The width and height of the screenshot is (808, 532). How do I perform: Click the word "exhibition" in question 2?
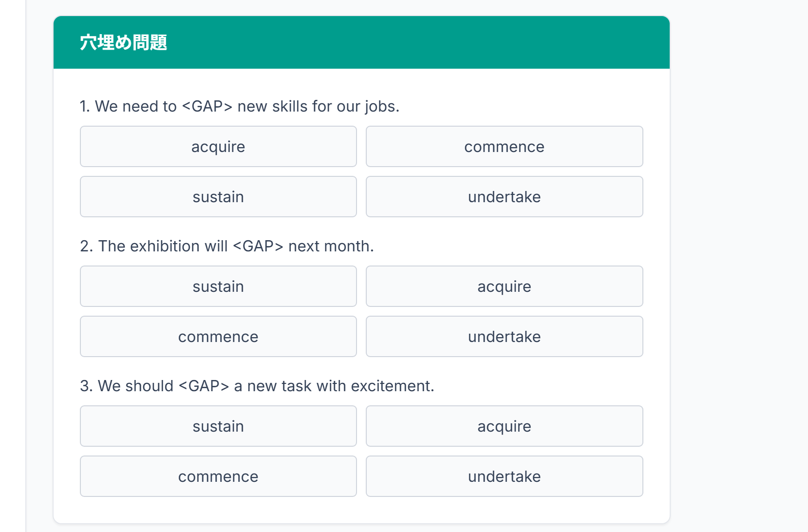[x=165, y=246]
